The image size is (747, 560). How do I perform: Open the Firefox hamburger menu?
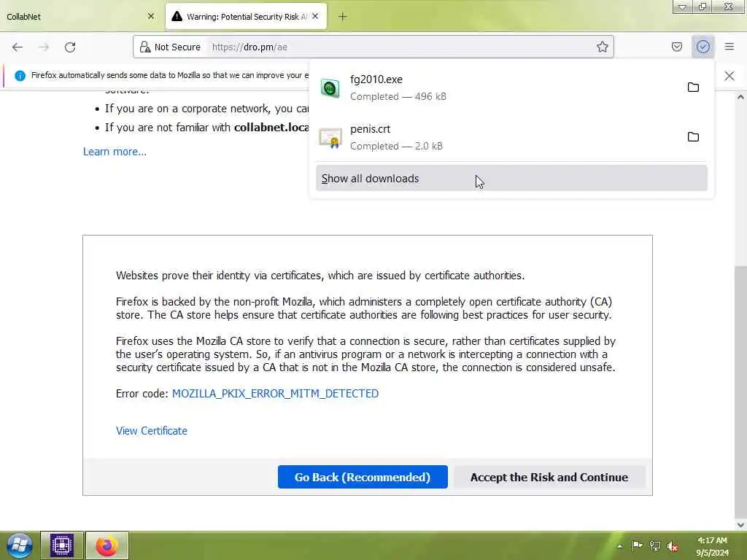coord(729,47)
